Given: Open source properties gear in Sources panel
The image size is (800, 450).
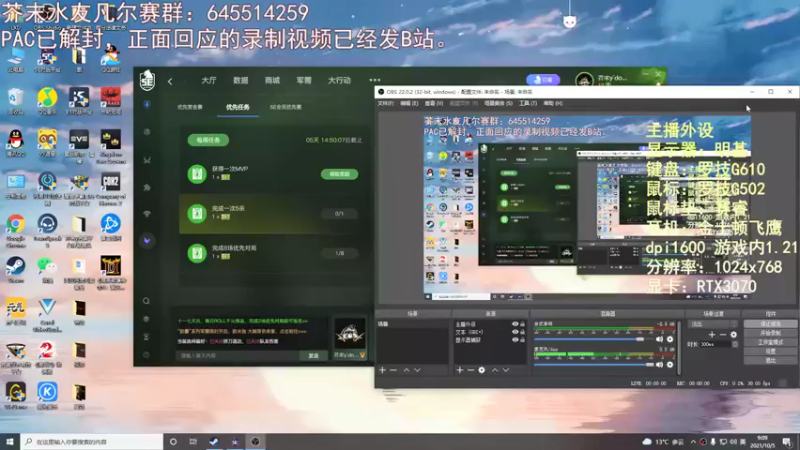Looking at the screenshot, I should pyautogui.click(x=482, y=370).
